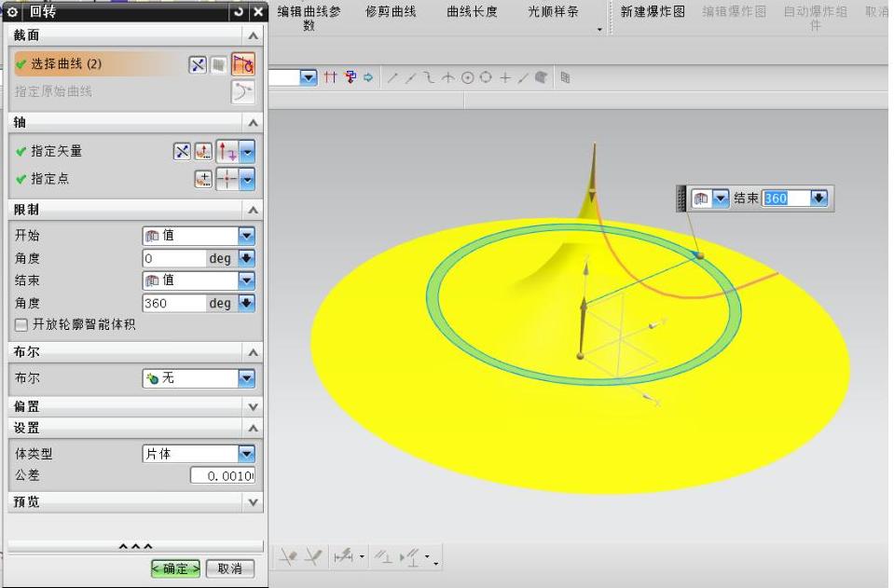
Task: Enable the midpoint snap icon
Action: [x=410, y=77]
